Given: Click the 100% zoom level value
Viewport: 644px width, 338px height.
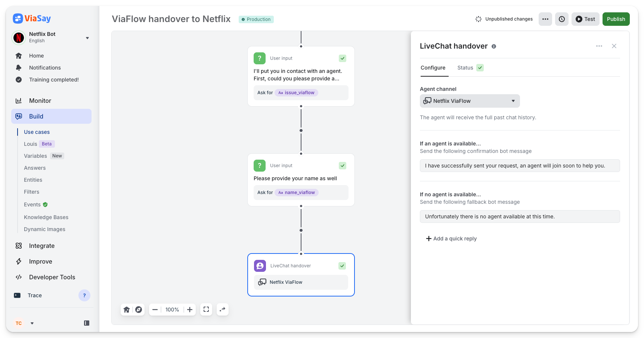Looking at the screenshot, I should coord(172,310).
